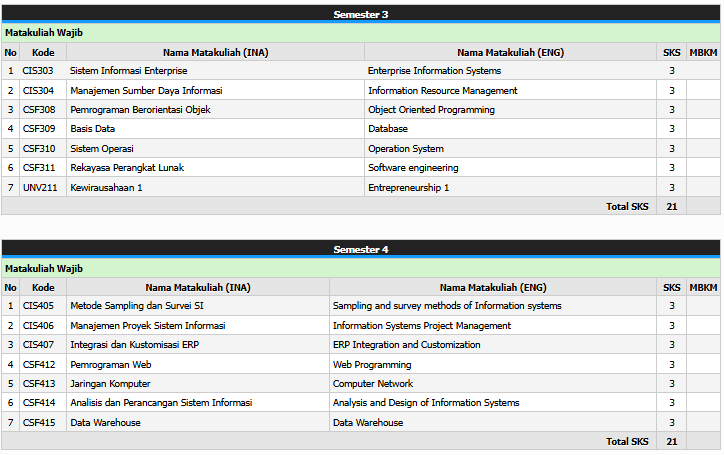Select the Information Resource Management cell
The height and width of the screenshot is (455, 724).
click(x=442, y=91)
